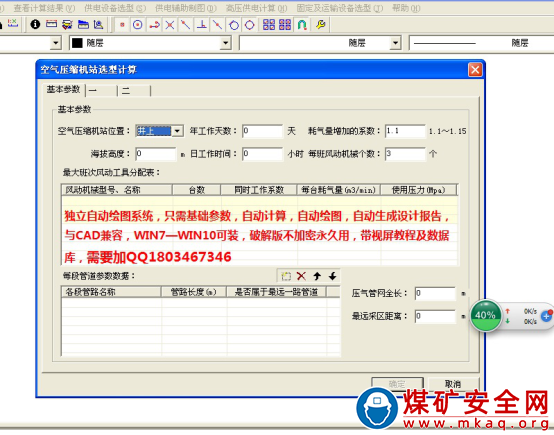The height and width of the screenshot is (435, 554).
Task: Open 供电设备选型 menu
Action: 115,8
